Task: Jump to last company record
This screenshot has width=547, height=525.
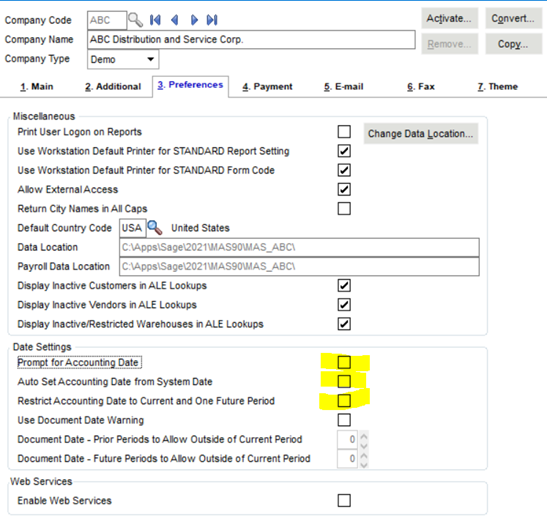Action: (212, 20)
